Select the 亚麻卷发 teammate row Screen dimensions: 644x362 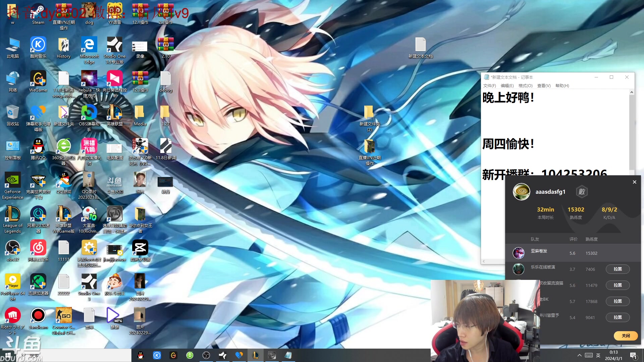click(x=573, y=253)
